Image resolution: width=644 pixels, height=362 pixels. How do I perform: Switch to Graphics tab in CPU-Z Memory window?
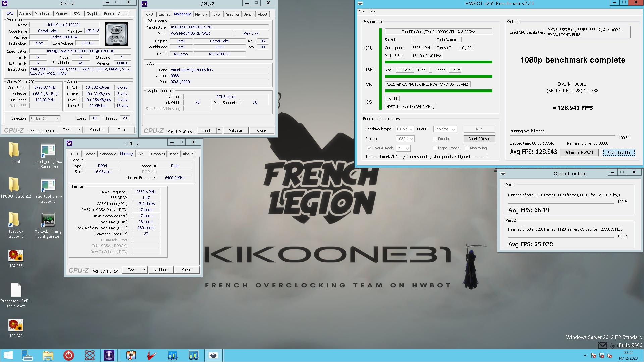158,154
